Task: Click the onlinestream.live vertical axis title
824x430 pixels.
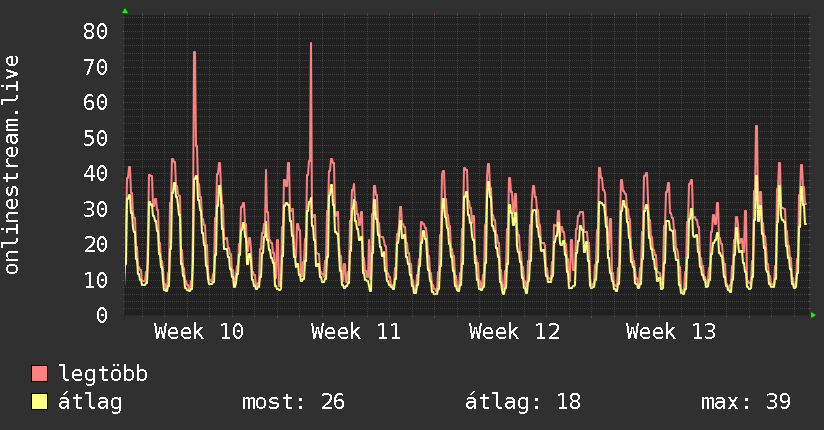Action: coord(12,165)
